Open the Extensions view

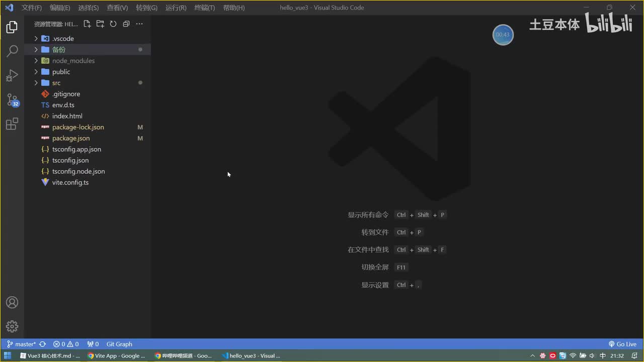click(x=12, y=124)
